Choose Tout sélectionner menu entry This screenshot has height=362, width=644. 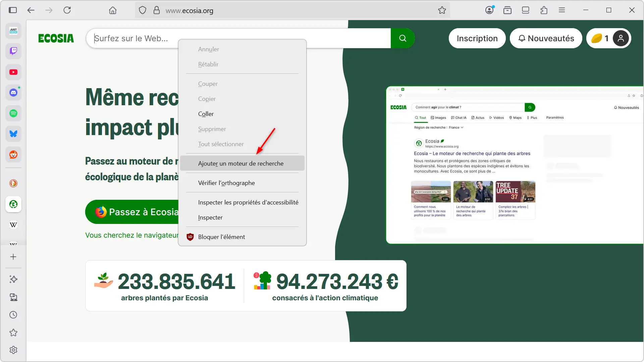(242, 144)
